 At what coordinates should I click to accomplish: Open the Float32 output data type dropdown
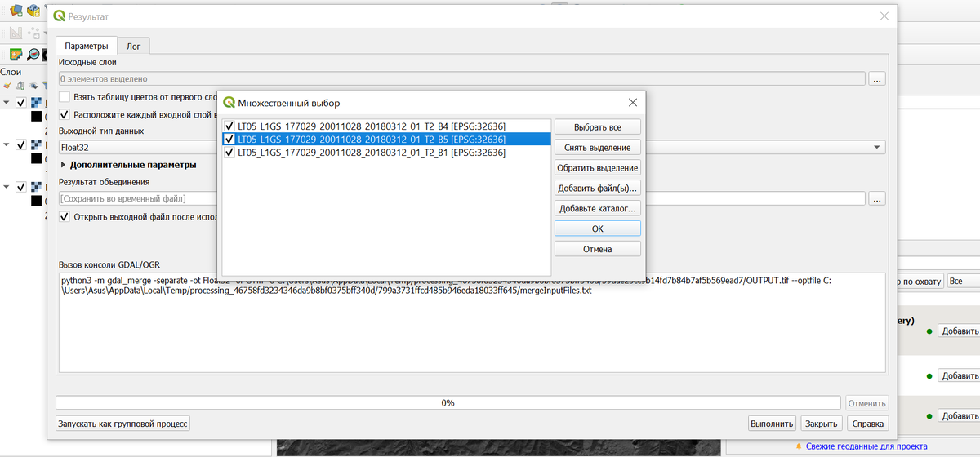(471, 147)
